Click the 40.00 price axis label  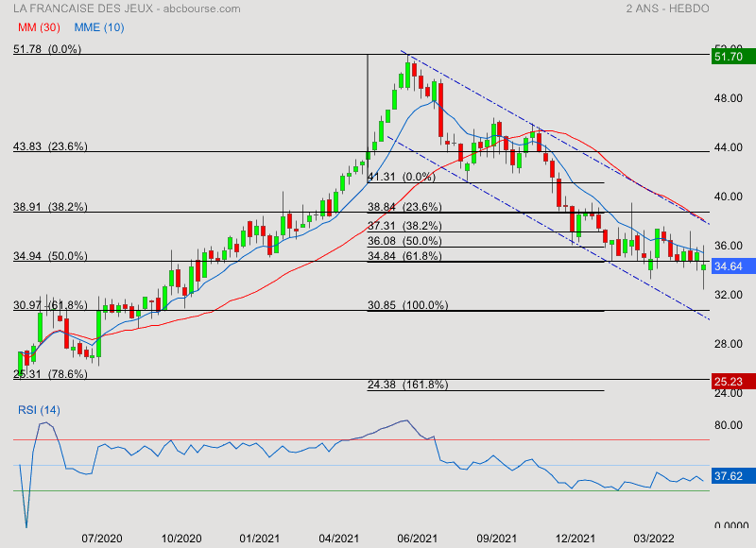point(728,197)
